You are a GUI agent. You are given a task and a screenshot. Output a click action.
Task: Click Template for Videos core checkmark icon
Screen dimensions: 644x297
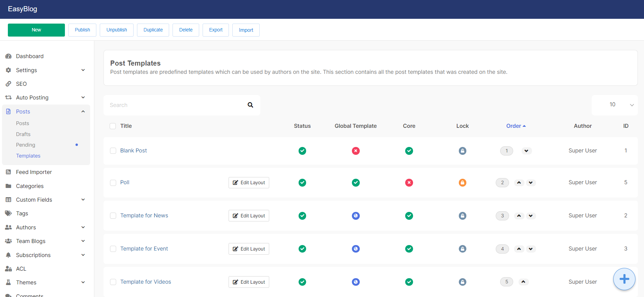click(x=409, y=282)
